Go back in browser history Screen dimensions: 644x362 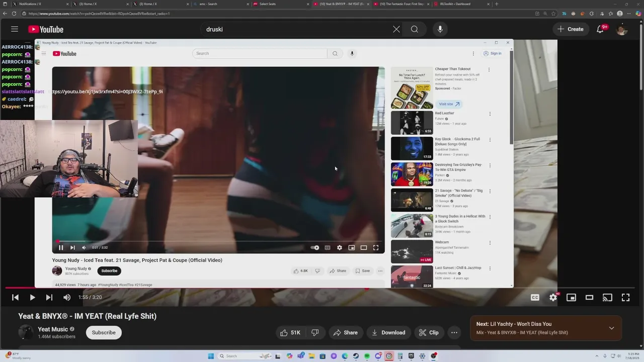point(5,14)
